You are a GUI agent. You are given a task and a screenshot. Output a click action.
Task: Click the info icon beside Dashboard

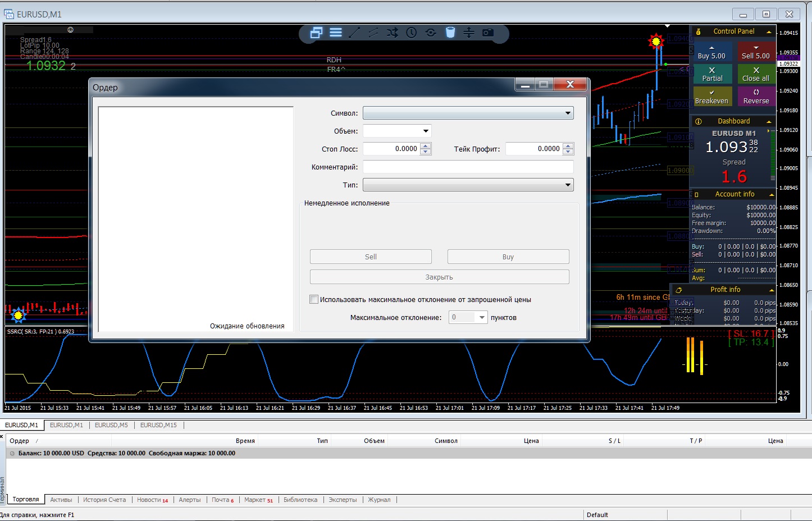[x=699, y=121]
